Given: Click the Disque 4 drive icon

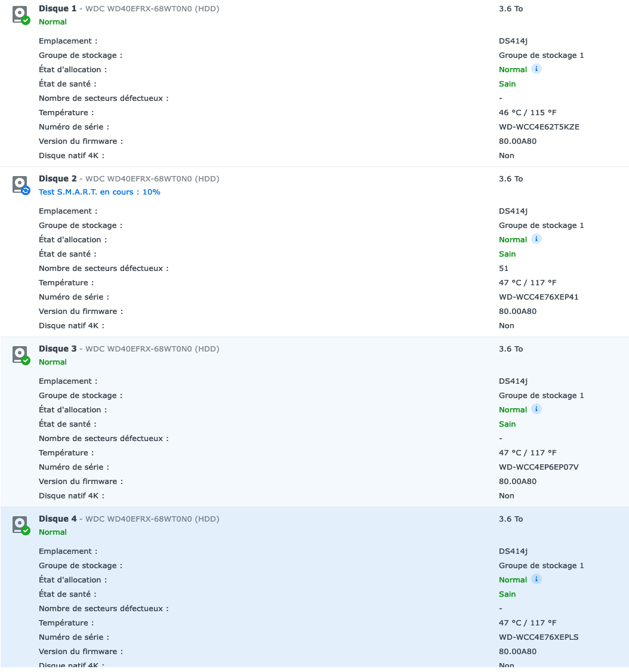Looking at the screenshot, I should (21, 525).
